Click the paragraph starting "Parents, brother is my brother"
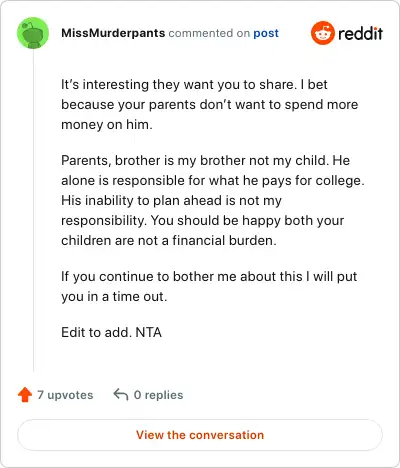Viewport: 400px width, 468px height. 213,200
